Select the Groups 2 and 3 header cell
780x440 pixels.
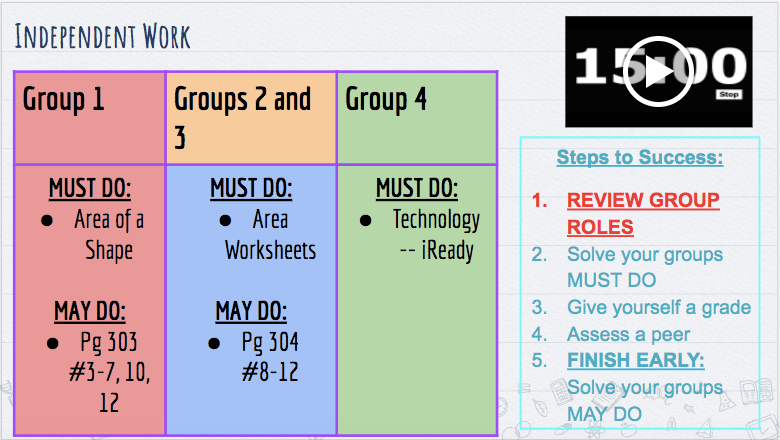click(251, 118)
